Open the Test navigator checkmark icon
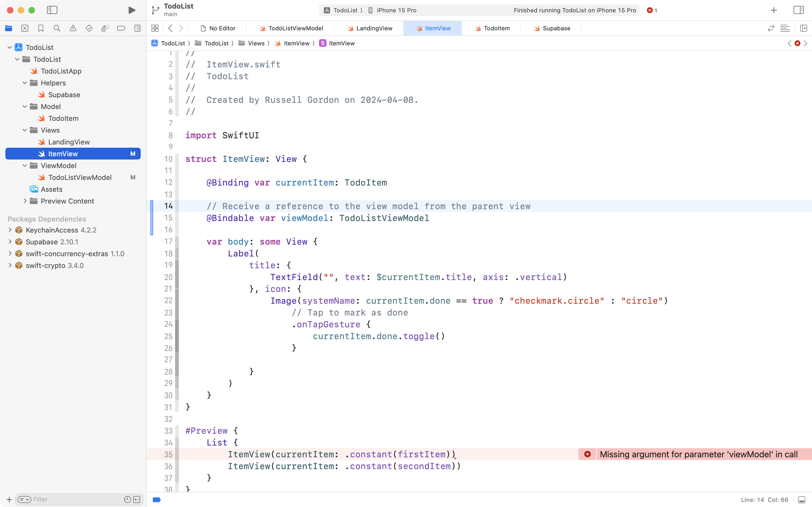Viewport: 812px width, 507px height. click(x=89, y=28)
